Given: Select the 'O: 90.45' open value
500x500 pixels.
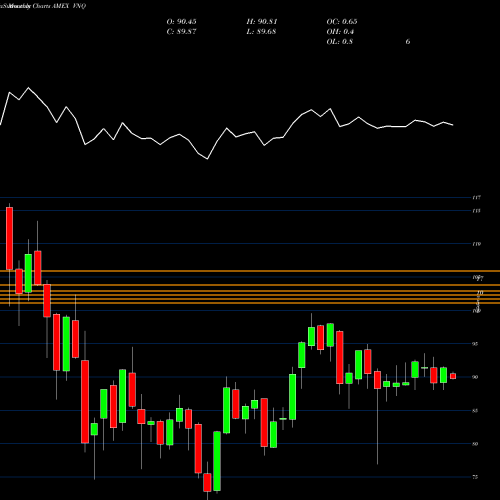Looking at the screenshot, I should click(181, 22).
